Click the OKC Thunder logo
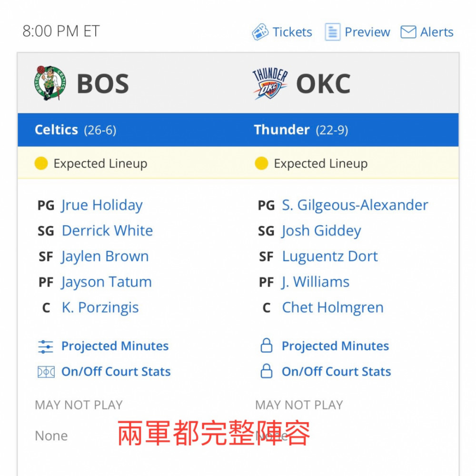Viewport: 476px width, 476px height. 270,84
